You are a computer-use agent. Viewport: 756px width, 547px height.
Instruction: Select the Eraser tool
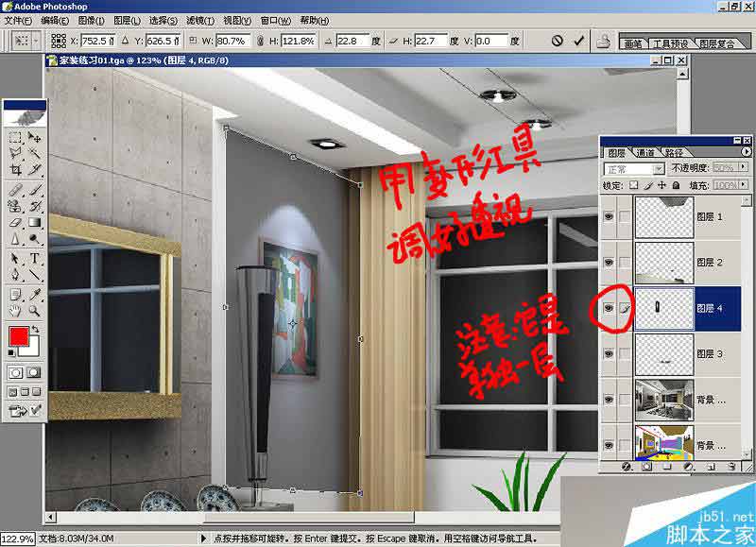click(15, 222)
